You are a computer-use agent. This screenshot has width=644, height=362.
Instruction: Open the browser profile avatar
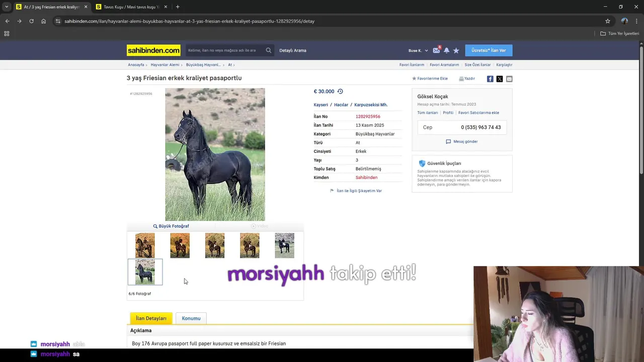pos(624,21)
